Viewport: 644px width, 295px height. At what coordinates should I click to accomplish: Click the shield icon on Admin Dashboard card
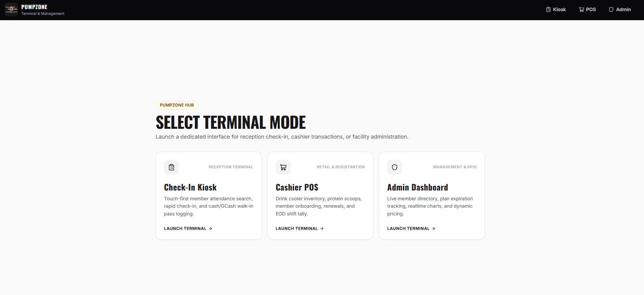point(395,167)
